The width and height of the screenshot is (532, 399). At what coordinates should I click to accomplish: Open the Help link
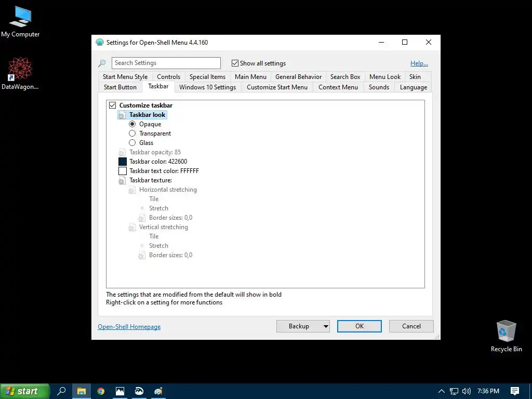click(419, 63)
